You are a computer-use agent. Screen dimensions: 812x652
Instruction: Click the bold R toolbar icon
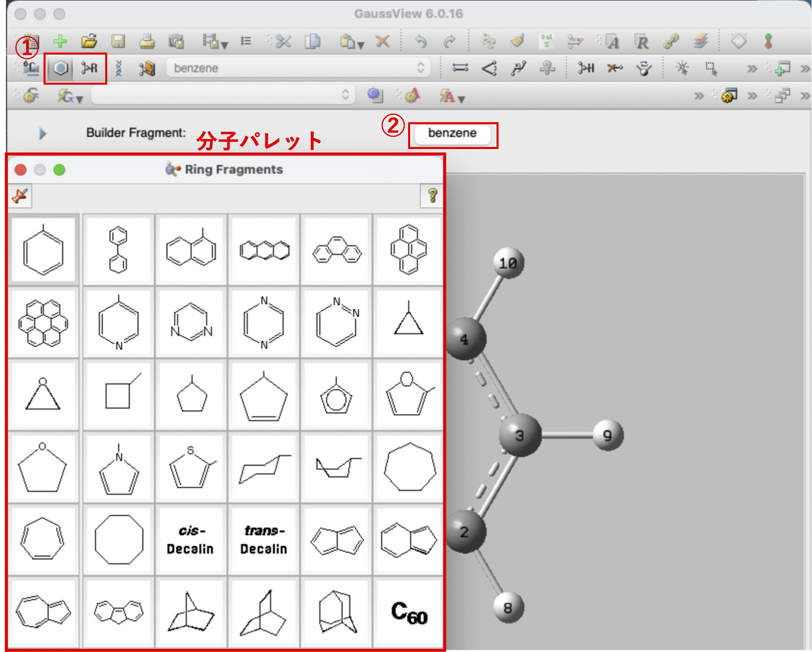click(x=642, y=41)
